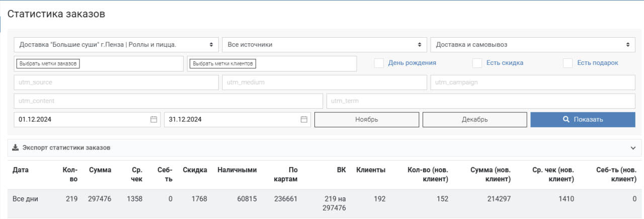Enable the День рождения checkbox
The image size is (644, 219).
click(379, 63)
